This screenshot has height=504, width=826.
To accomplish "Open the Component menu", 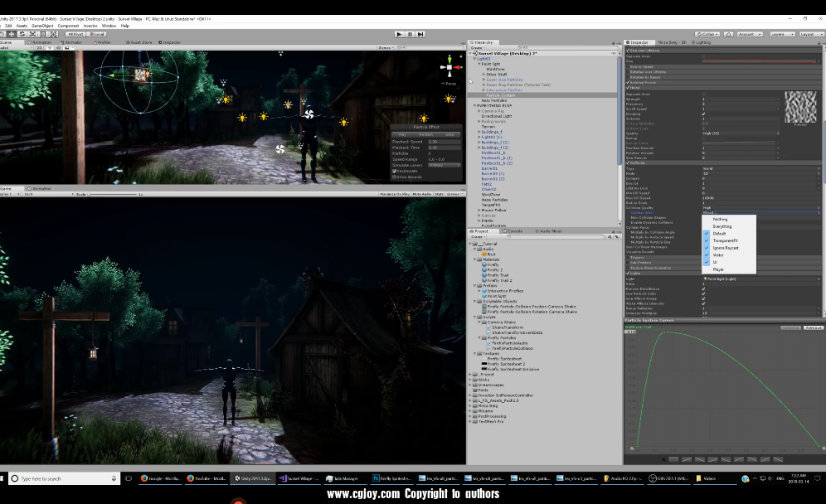I will click(x=68, y=26).
